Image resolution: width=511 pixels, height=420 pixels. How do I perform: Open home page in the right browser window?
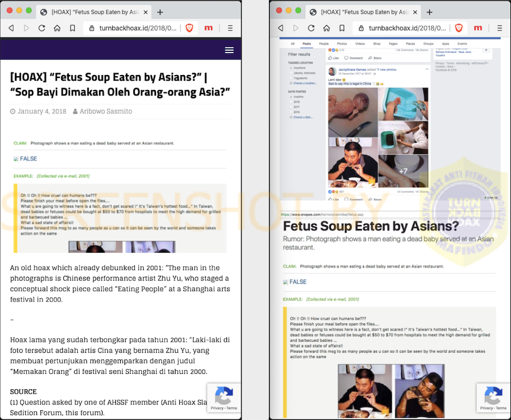pos(326,28)
